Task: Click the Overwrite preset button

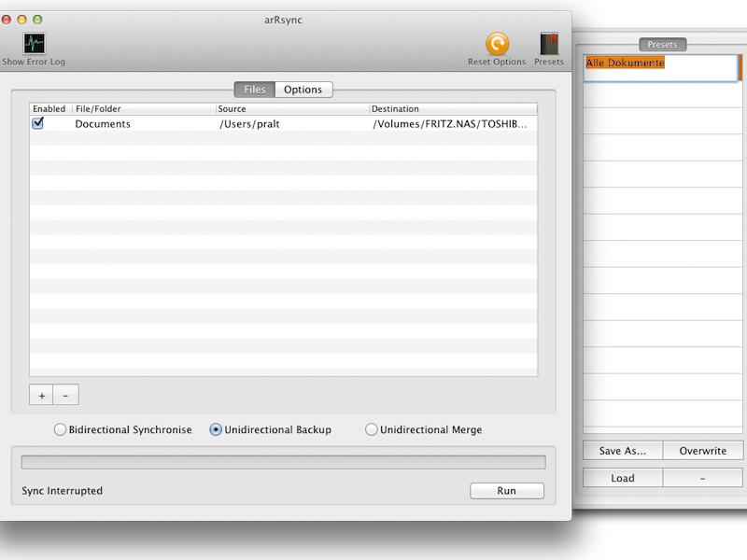Action: [703, 451]
